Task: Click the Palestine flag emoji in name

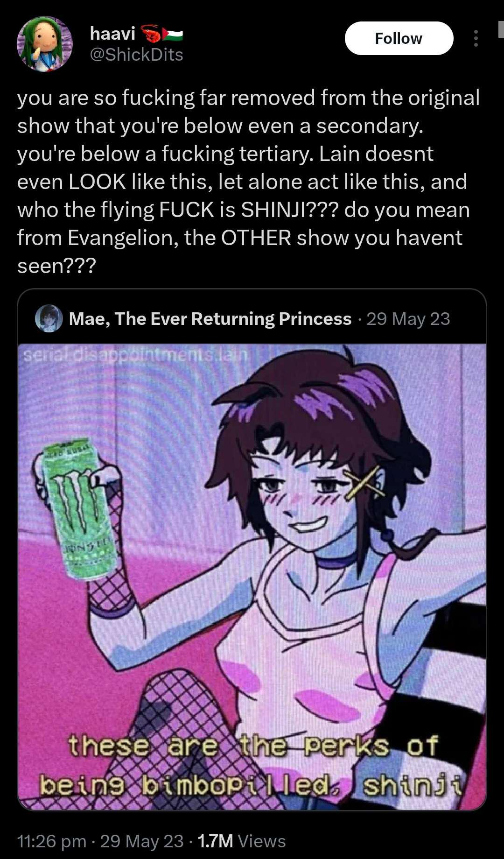Action: coord(173,34)
